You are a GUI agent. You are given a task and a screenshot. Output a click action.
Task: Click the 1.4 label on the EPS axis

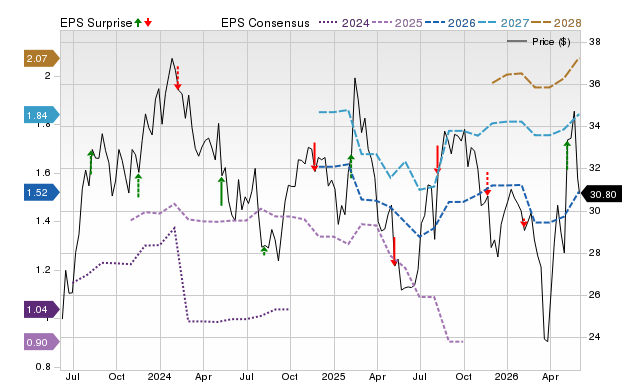point(43,221)
